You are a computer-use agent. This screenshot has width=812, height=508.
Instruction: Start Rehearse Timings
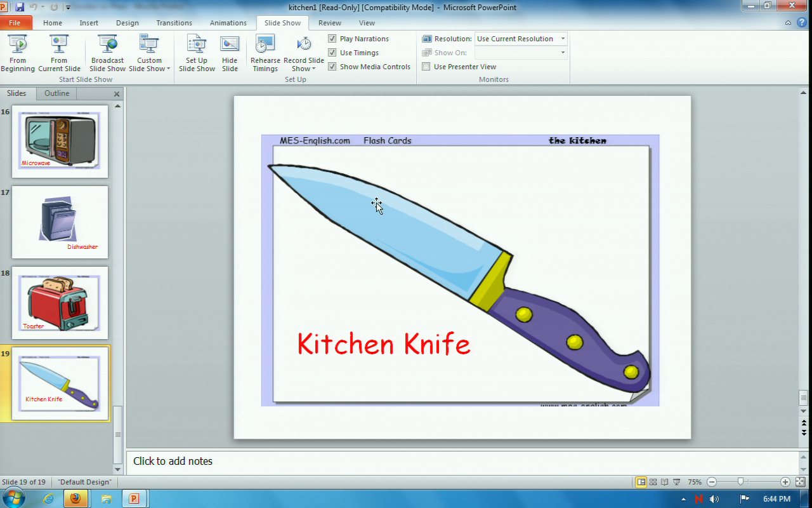coord(265,53)
